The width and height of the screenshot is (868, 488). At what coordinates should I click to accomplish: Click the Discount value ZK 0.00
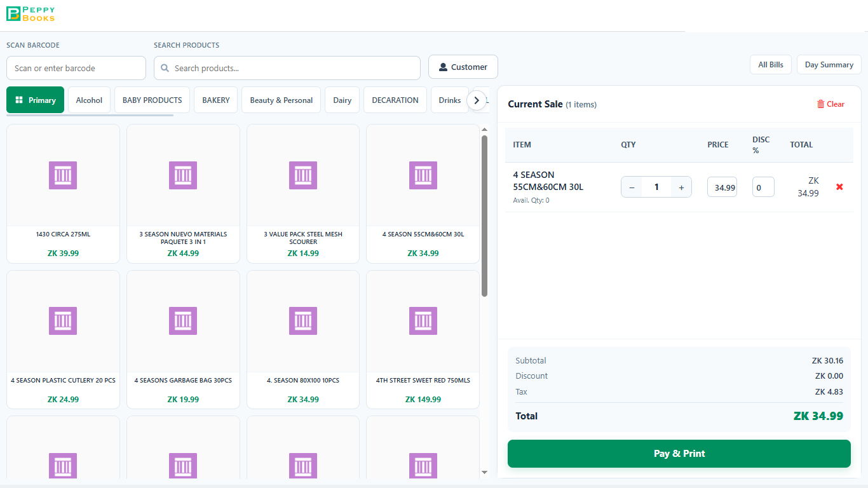point(829,376)
